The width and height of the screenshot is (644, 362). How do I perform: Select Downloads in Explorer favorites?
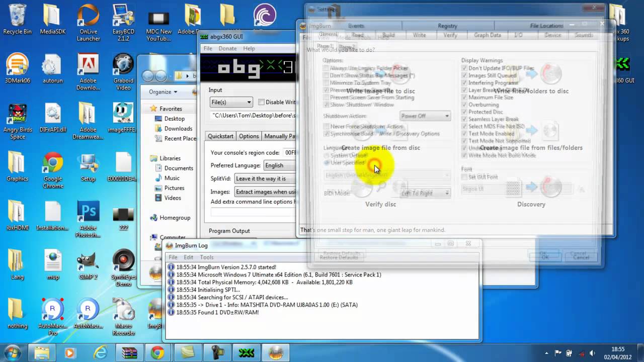tap(178, 129)
